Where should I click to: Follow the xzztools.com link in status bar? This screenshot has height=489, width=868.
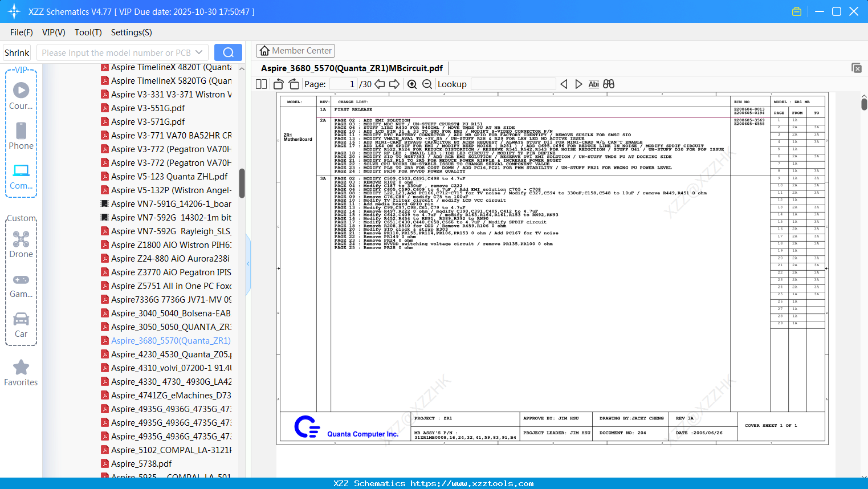[472, 483]
